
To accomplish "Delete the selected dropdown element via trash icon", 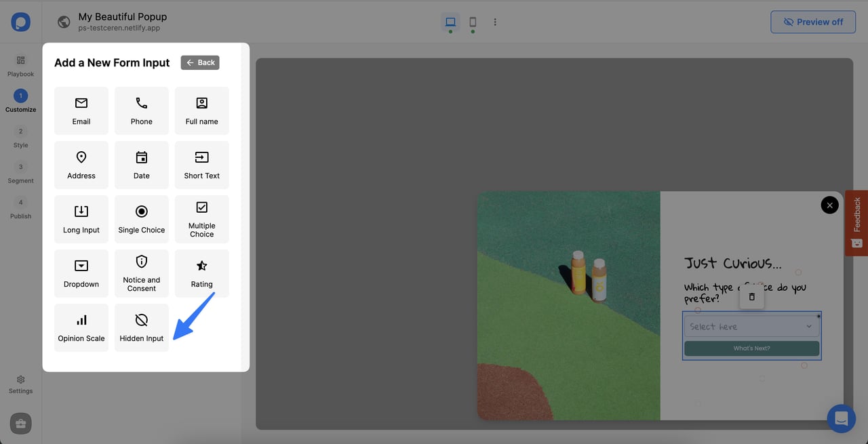I will pyautogui.click(x=751, y=296).
